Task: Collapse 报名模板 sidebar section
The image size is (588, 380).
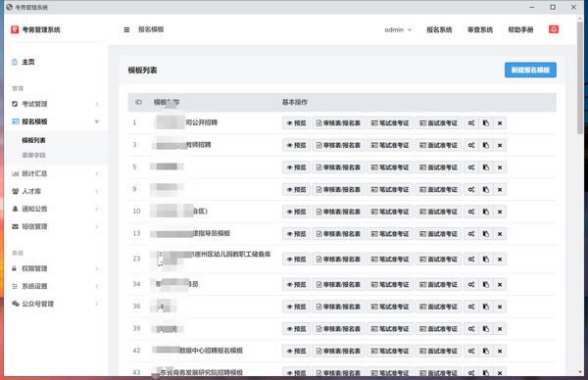Action: pos(56,121)
